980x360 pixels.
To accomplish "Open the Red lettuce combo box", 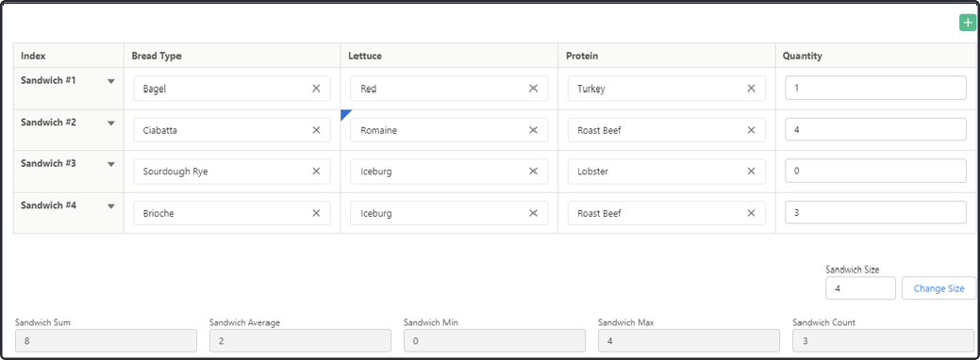I will [x=449, y=89].
